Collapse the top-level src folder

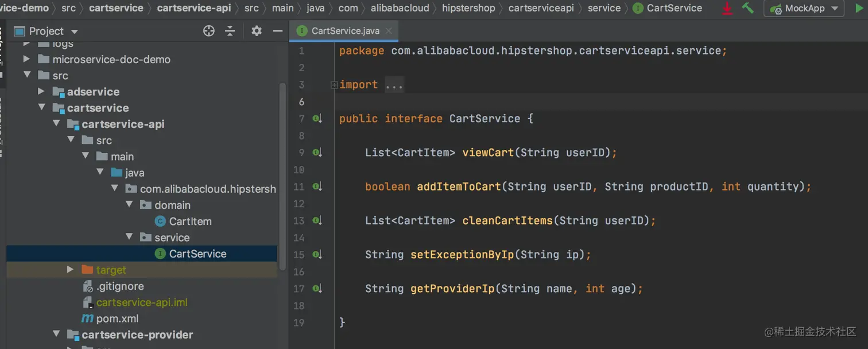26,75
